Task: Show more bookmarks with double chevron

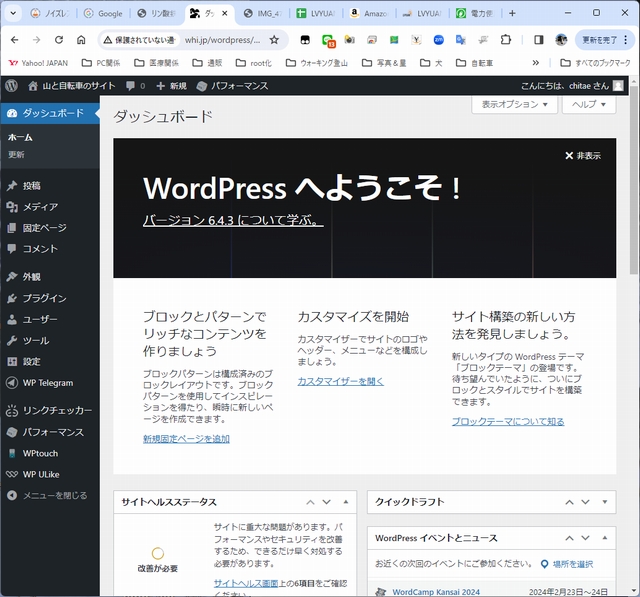Action: 536,63
